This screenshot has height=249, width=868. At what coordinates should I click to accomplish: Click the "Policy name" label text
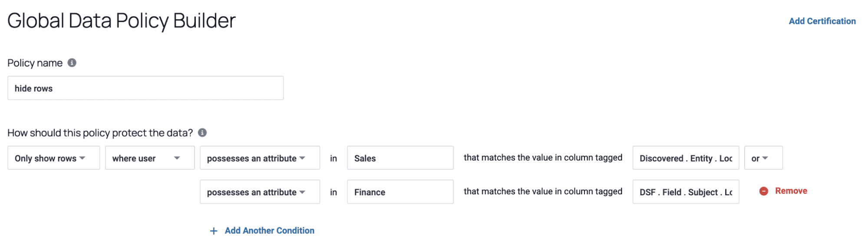[x=35, y=63]
